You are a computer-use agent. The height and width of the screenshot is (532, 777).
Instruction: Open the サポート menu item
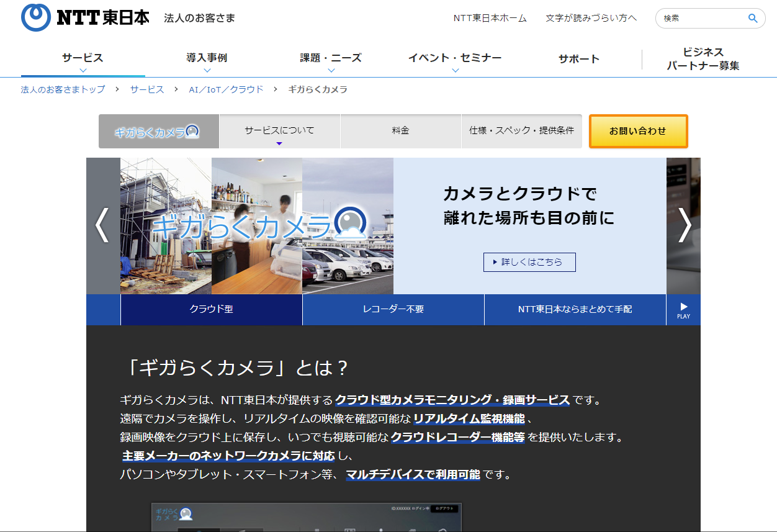[x=579, y=59]
